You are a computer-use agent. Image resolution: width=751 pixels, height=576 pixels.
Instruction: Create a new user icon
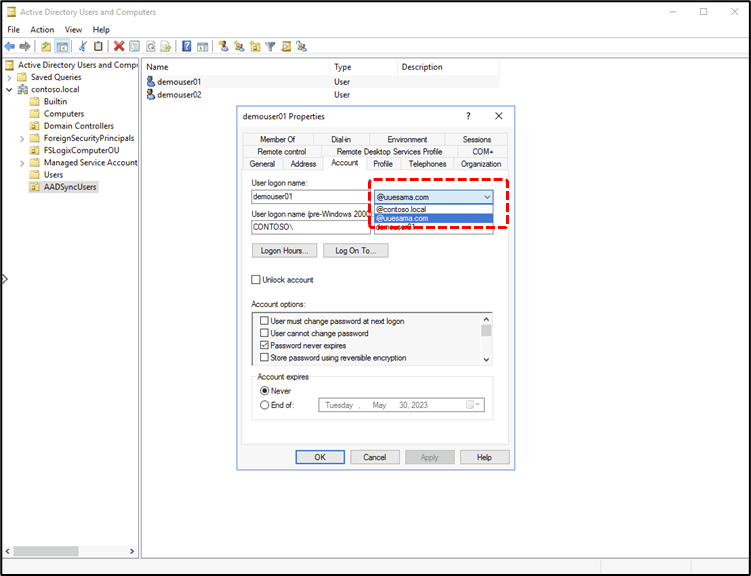coord(223,46)
